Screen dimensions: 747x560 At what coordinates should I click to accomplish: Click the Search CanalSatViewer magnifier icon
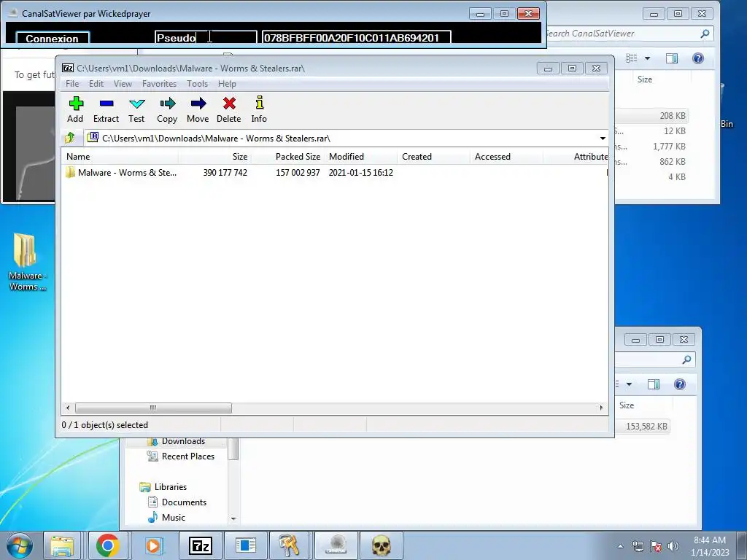pyautogui.click(x=705, y=34)
